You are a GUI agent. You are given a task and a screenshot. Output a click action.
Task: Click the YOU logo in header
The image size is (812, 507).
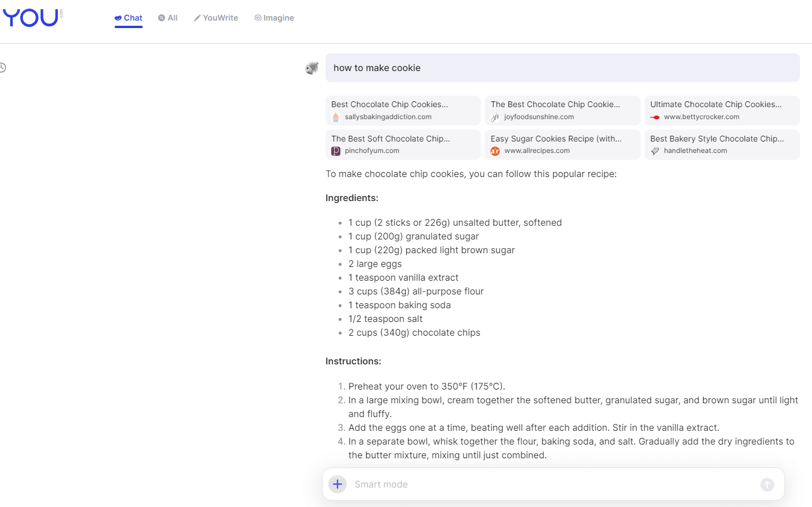pyautogui.click(x=31, y=18)
